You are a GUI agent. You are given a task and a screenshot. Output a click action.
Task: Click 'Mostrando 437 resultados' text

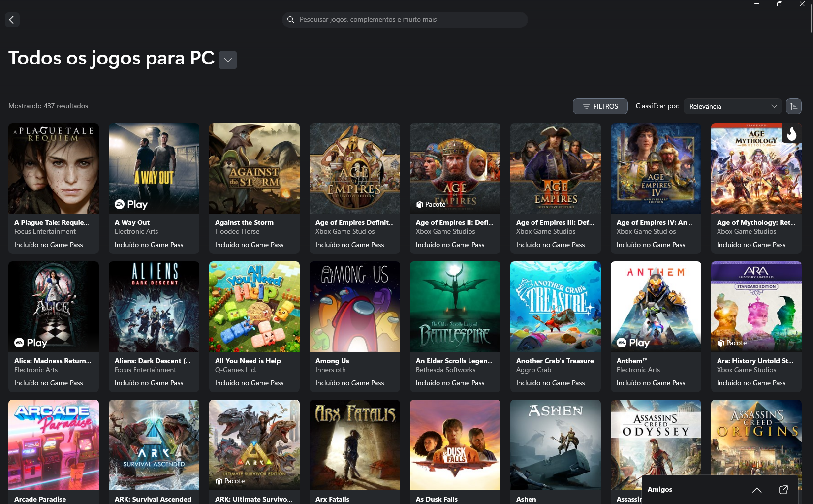(x=48, y=106)
